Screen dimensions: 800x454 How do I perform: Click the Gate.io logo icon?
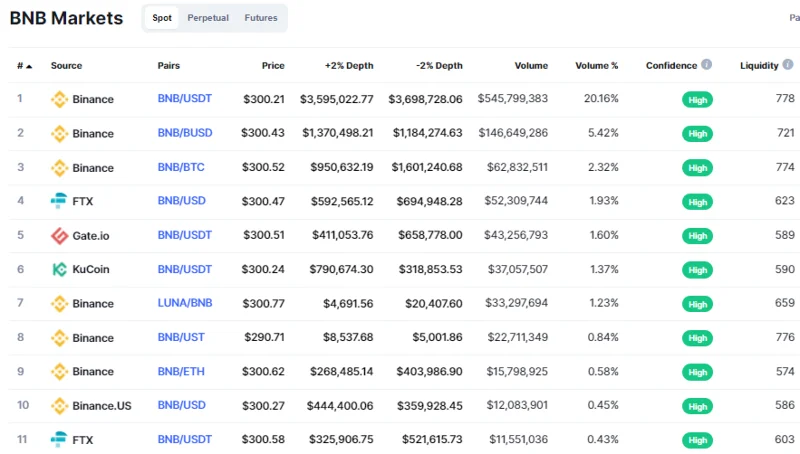[x=59, y=236]
